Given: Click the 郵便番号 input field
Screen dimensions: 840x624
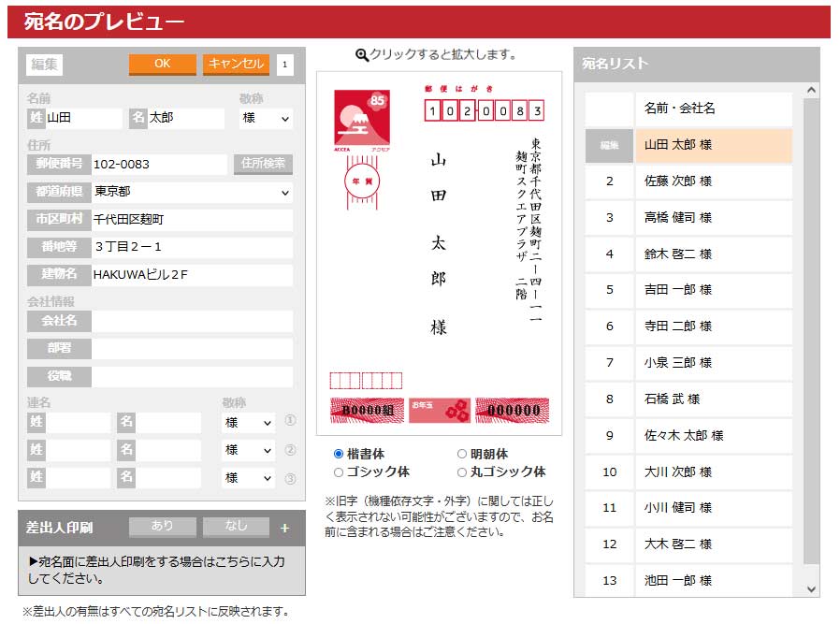Looking at the screenshot, I should pyautogui.click(x=158, y=165).
